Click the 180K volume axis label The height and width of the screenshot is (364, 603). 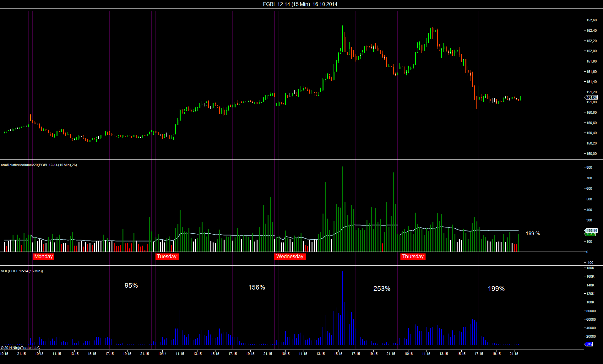click(x=590, y=268)
